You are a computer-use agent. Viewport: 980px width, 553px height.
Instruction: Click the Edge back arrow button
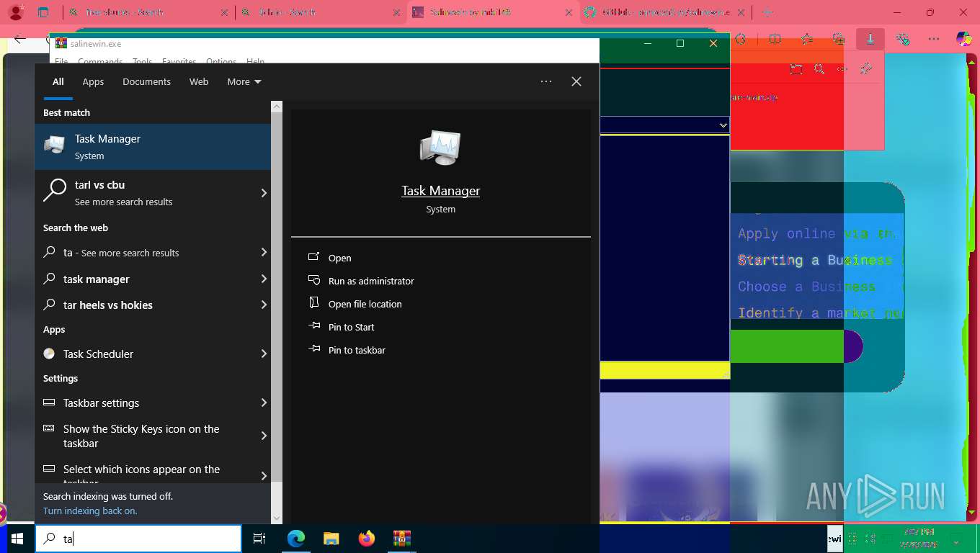click(19, 39)
